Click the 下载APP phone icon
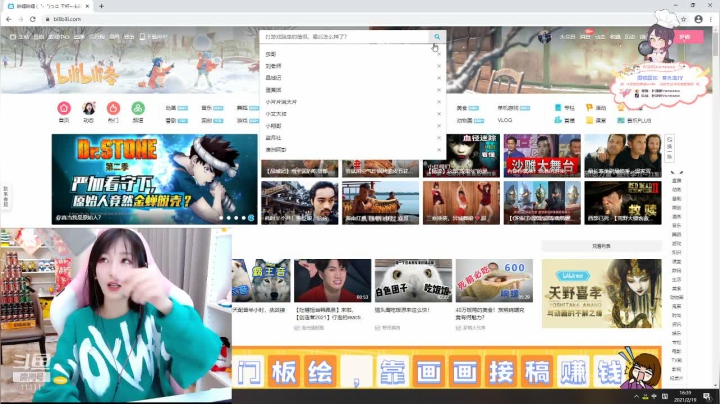The height and width of the screenshot is (404, 720). [x=142, y=37]
